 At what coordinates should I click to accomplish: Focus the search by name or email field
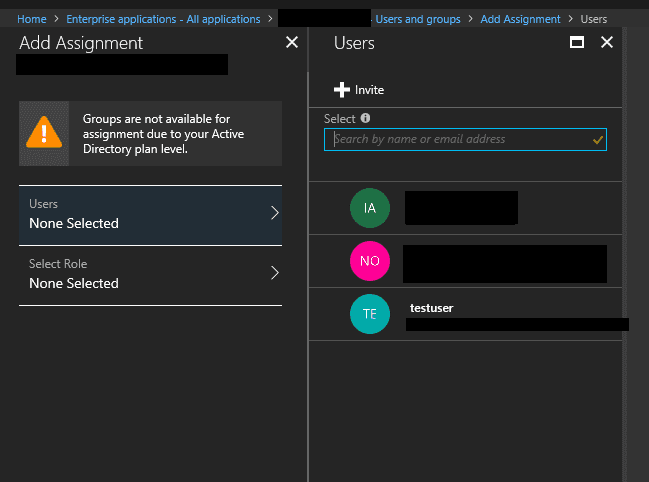pyautogui.click(x=460, y=140)
